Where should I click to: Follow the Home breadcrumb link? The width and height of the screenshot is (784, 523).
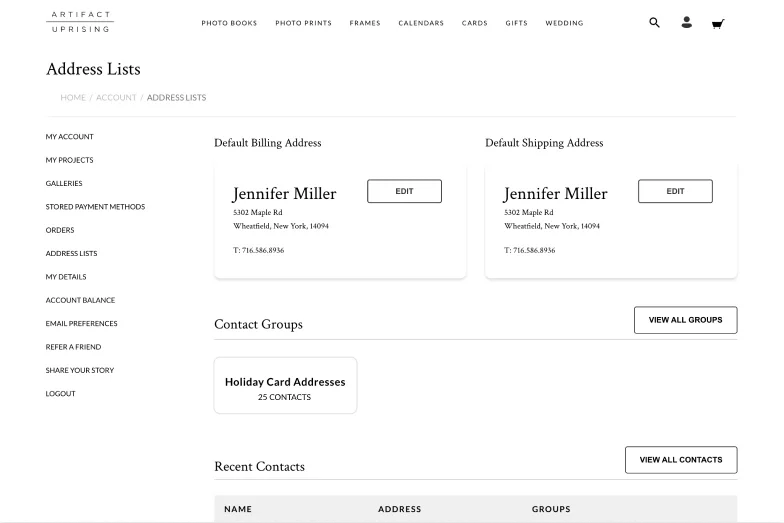tap(73, 98)
